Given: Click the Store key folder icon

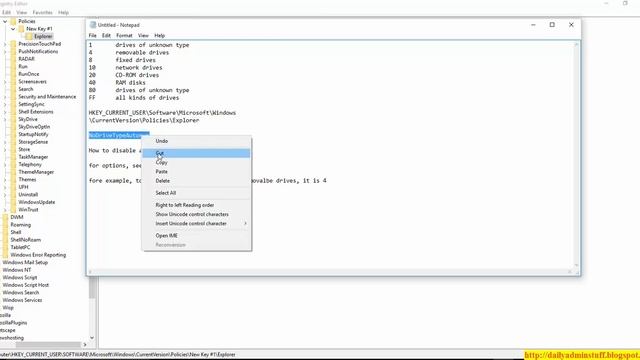Looking at the screenshot, I should click(13, 149).
